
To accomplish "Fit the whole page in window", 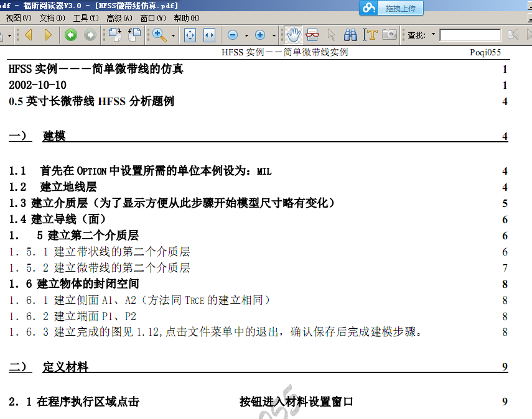I will [x=190, y=35].
